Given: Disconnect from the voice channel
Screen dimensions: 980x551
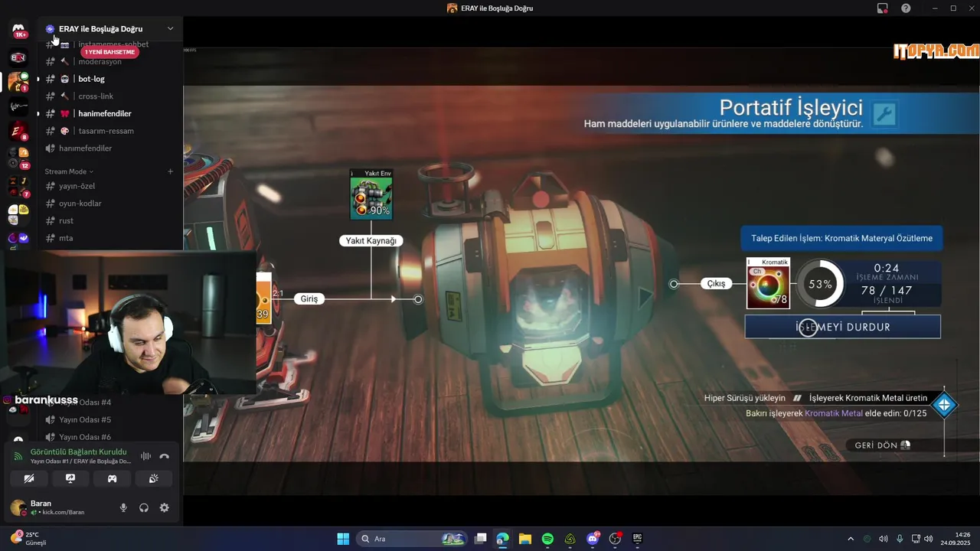Looking at the screenshot, I should pos(164,456).
